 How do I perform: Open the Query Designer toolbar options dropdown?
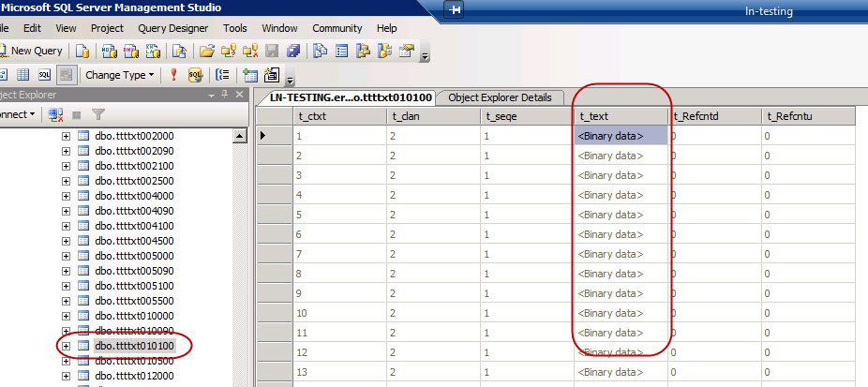tap(290, 82)
